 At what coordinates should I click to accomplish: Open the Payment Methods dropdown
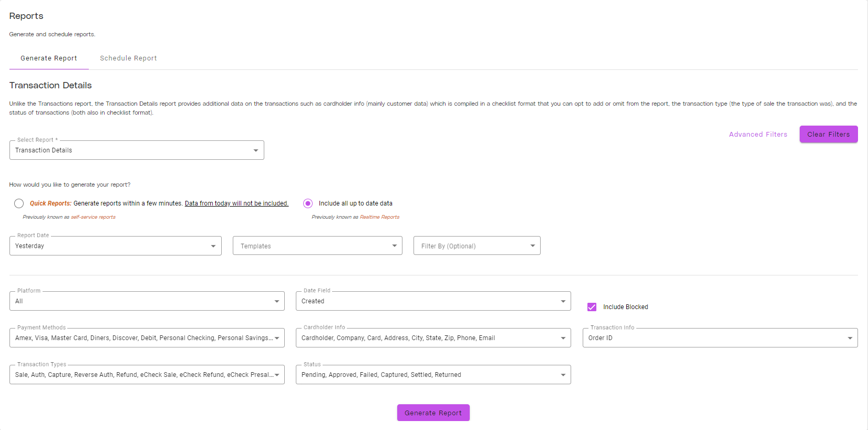pyautogui.click(x=147, y=338)
